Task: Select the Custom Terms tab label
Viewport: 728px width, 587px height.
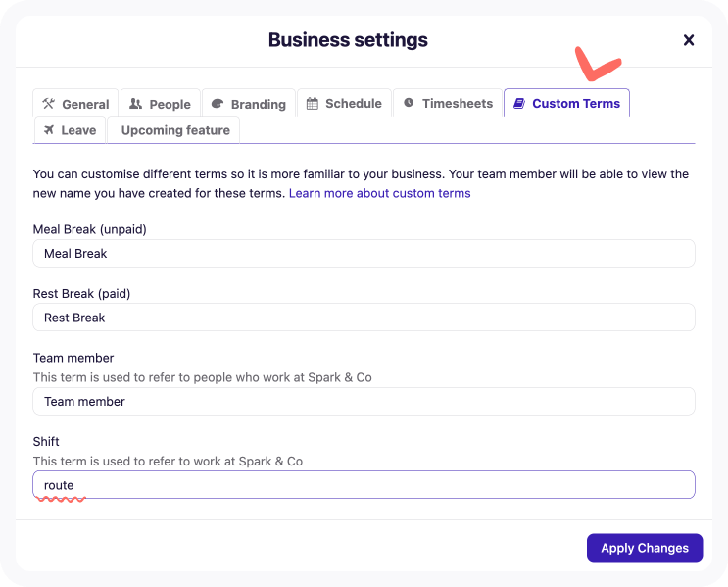Action: pos(576,103)
